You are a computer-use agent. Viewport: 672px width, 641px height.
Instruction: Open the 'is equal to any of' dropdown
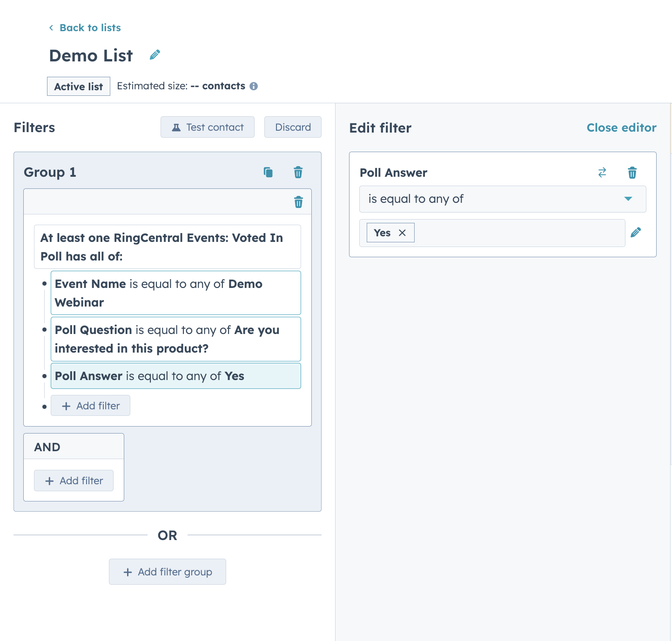click(x=503, y=199)
